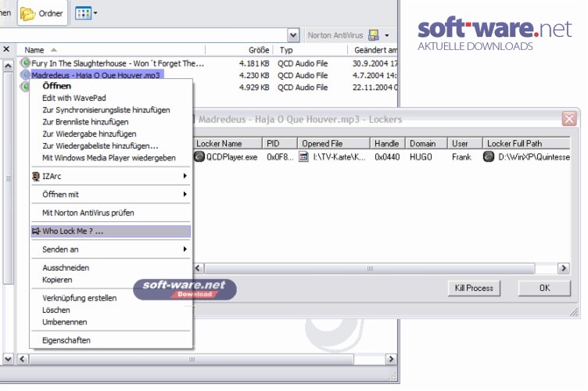Screen dimensions: 588x391
Task: Click the 0x0440 handle value
Action: [387, 157]
